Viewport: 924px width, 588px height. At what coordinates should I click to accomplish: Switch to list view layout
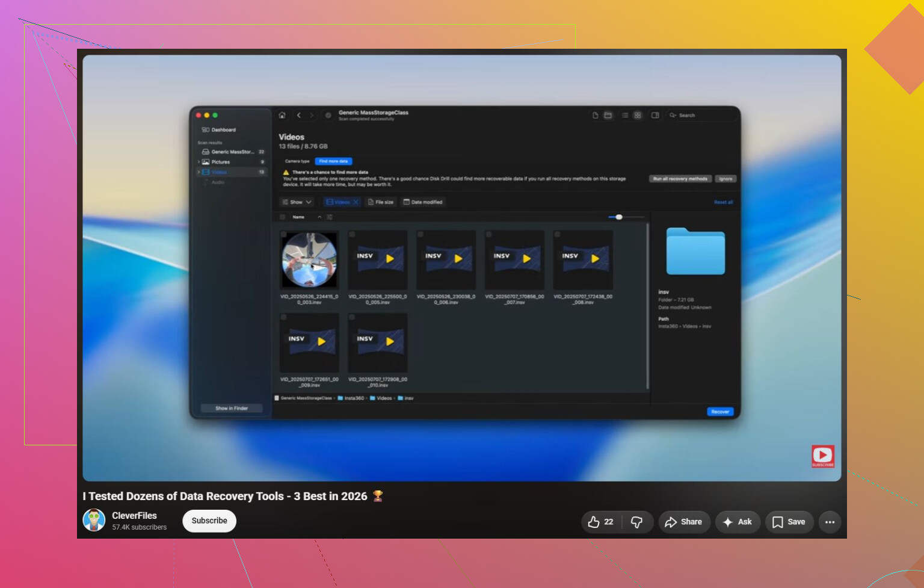click(625, 115)
